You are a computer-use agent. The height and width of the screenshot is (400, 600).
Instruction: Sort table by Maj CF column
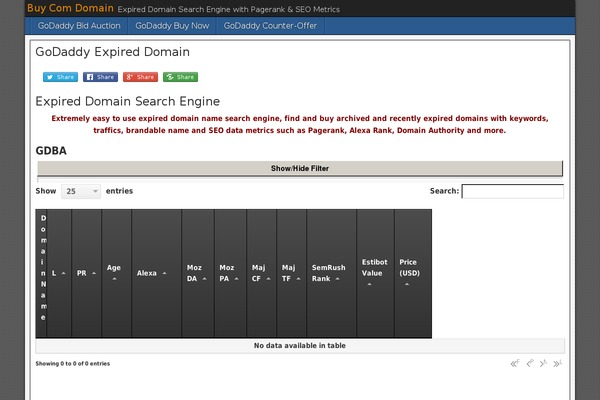point(261,273)
